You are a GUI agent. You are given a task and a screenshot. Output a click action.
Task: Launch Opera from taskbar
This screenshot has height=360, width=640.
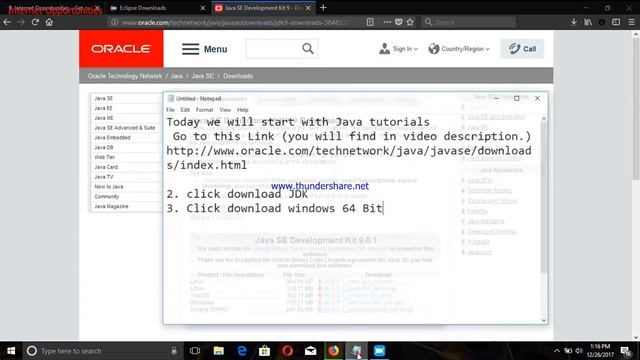[x=287, y=351]
